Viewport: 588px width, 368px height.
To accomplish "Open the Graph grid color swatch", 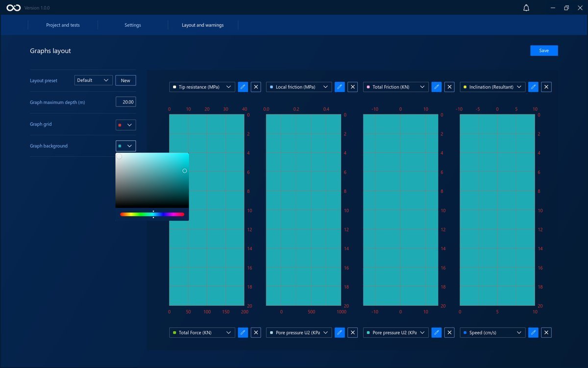I will [x=126, y=125].
